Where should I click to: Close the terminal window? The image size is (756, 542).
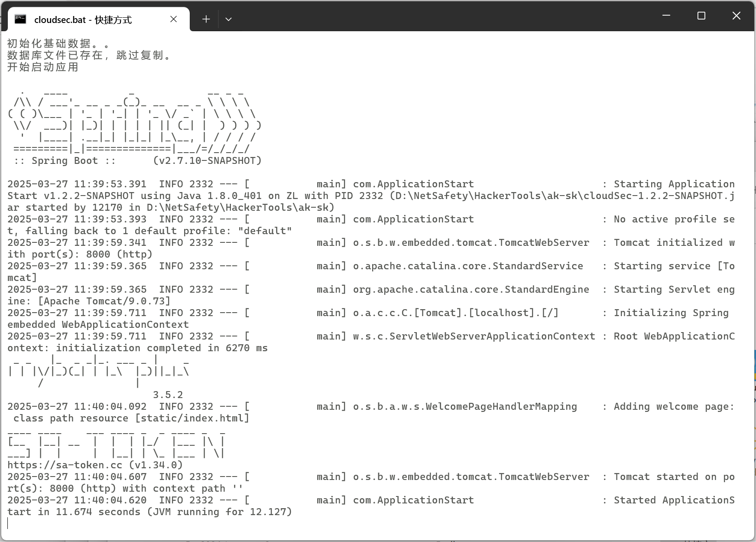tap(737, 16)
